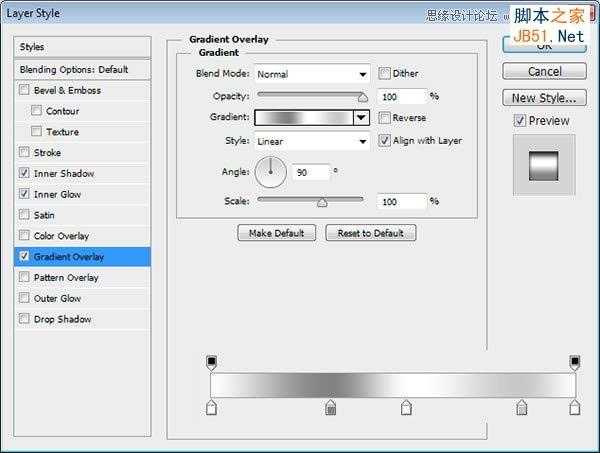Click the Make Default button

(x=277, y=233)
